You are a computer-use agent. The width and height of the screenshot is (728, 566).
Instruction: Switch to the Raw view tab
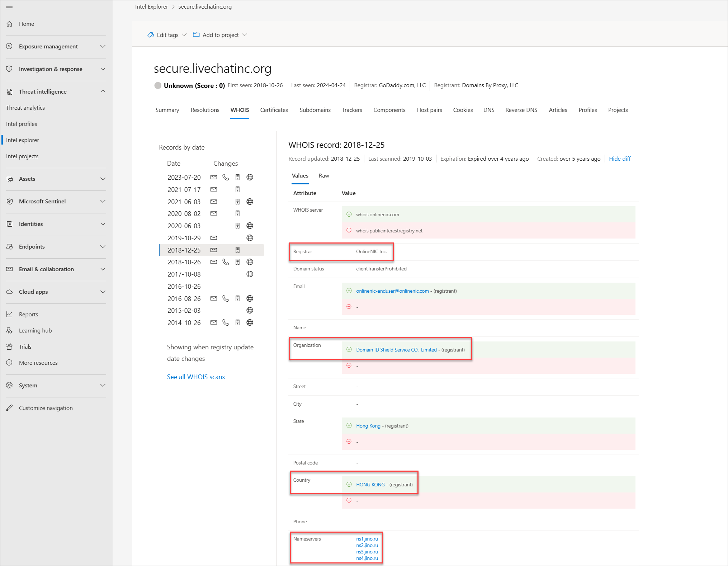pos(323,176)
